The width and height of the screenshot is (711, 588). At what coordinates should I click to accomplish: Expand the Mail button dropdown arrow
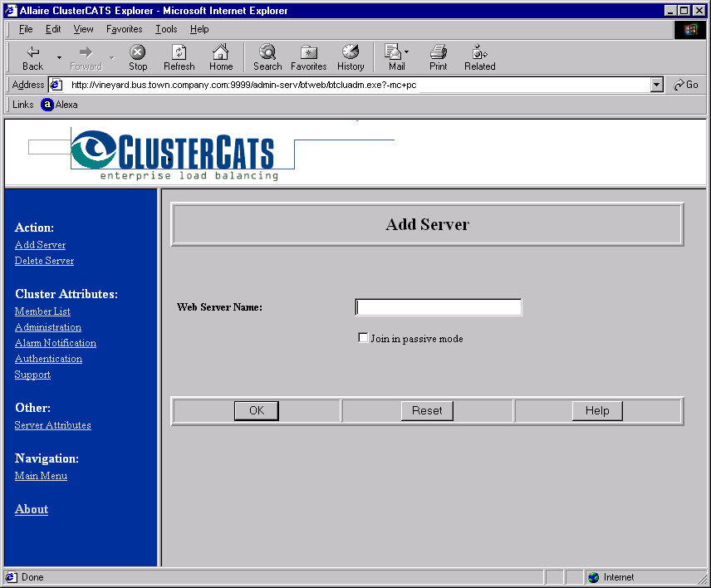coord(407,51)
